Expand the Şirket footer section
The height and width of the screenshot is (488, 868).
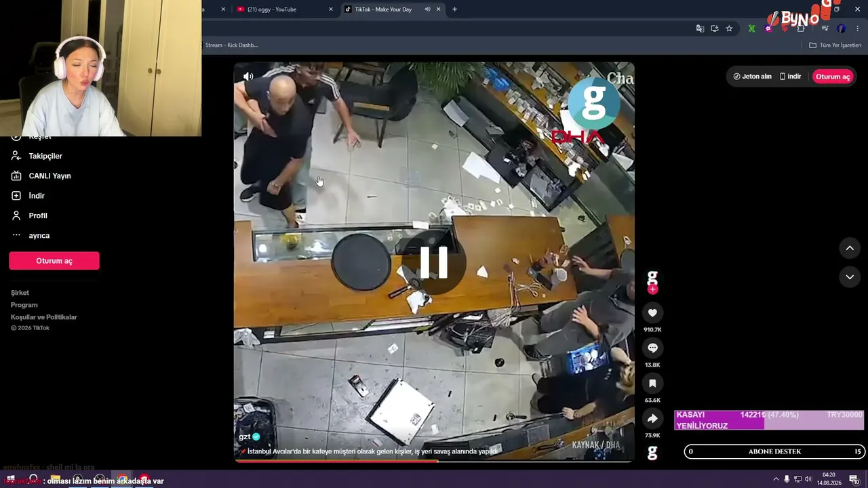click(x=20, y=293)
